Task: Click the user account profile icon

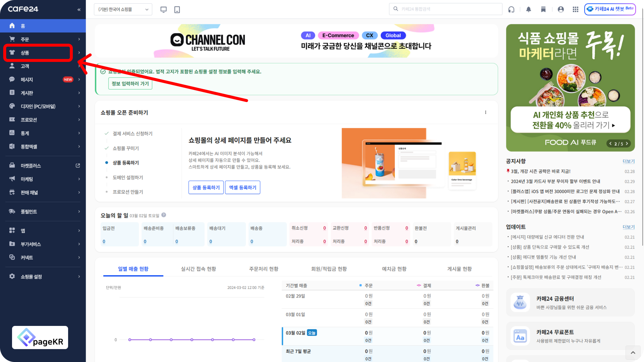Action: 561,9
